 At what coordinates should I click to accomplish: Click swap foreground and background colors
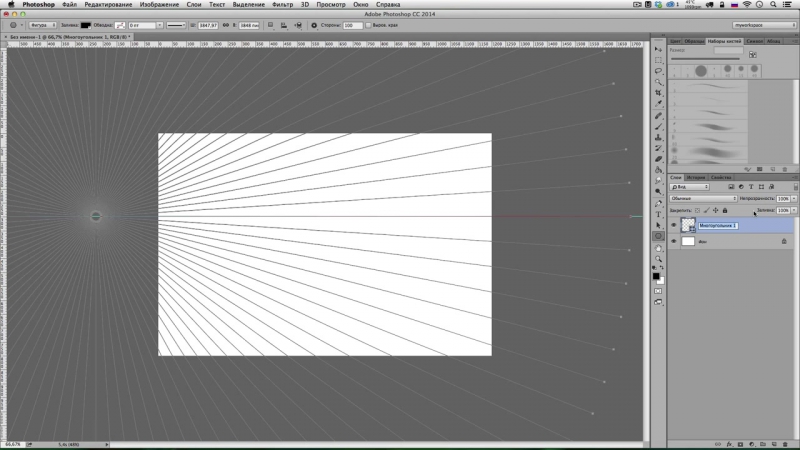[662, 267]
